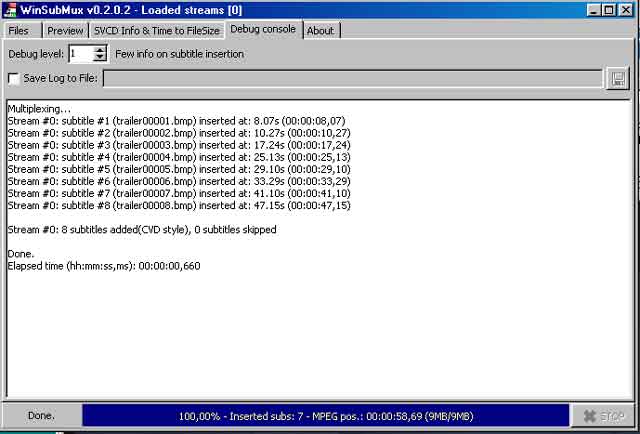Open SVCD Info & Time to FileSize tab
640x434 pixels.
tap(157, 31)
